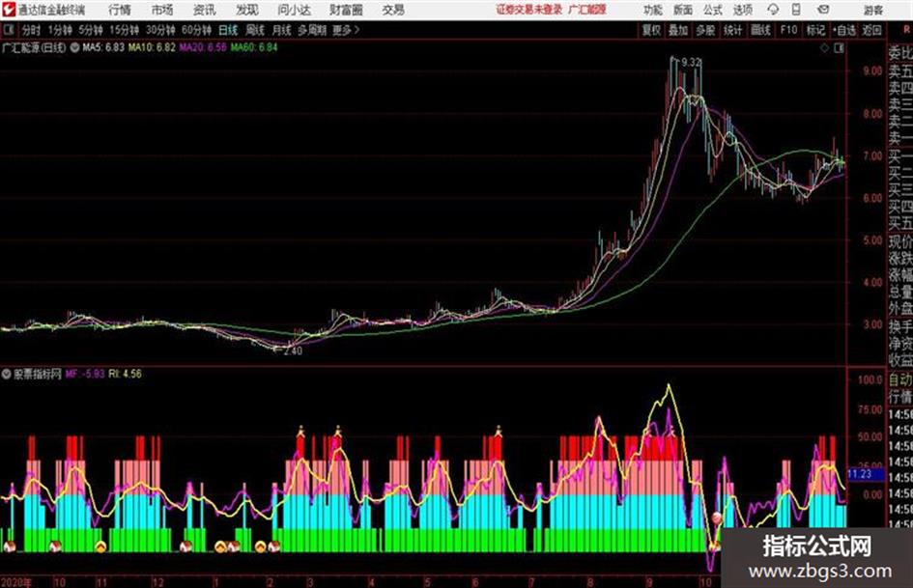The image size is (913, 588).
Task: Switch to the 5分钟 period tab
Action: 90,30
